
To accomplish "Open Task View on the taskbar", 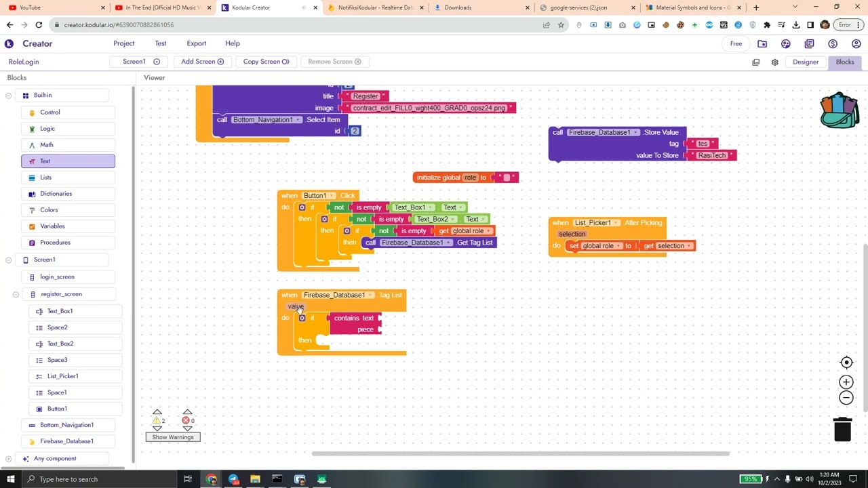I will 188,479.
